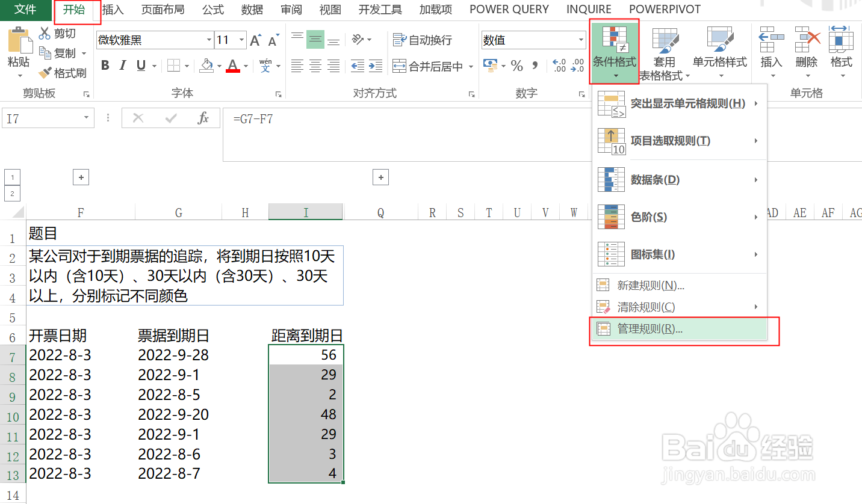Click decrease decimal places icon
The width and height of the screenshot is (862, 504).
tap(578, 66)
